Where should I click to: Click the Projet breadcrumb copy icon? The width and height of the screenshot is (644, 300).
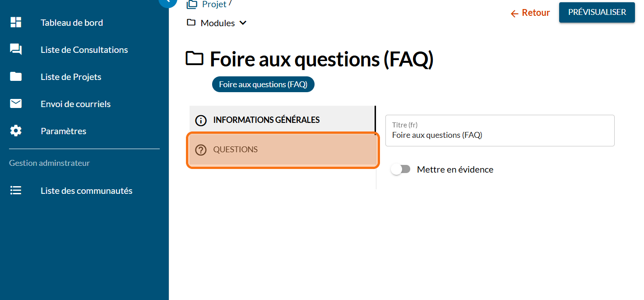click(x=192, y=4)
